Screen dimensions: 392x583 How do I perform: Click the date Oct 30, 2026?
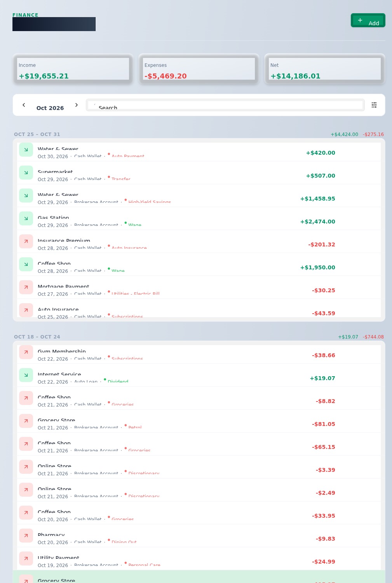click(53, 157)
